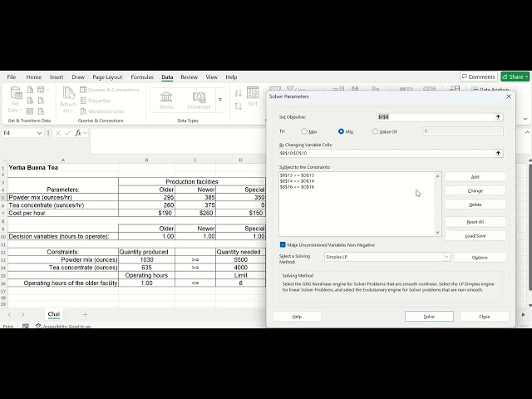Click the Properties icon in Queries group
Screen dimensions: 532x399
tap(83, 101)
